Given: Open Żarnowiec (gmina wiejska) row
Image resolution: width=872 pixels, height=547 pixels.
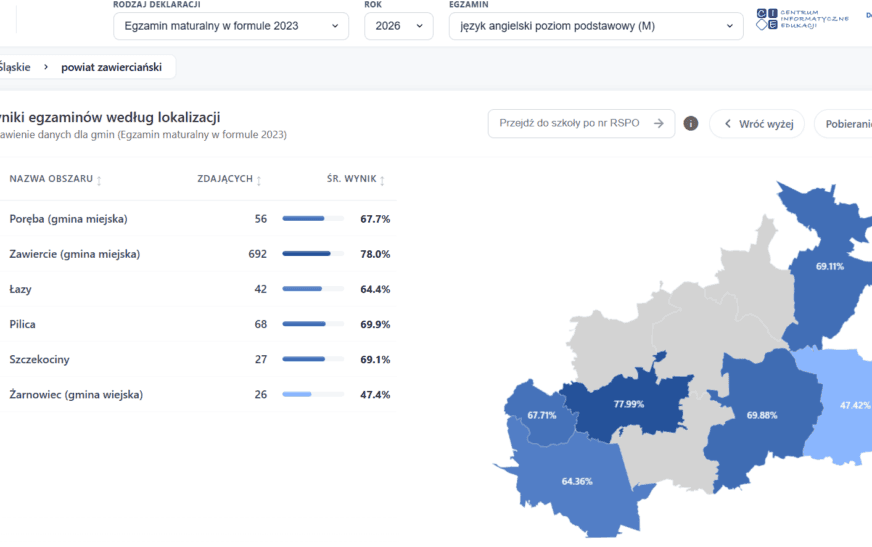Looking at the screenshot, I should tap(197, 395).
